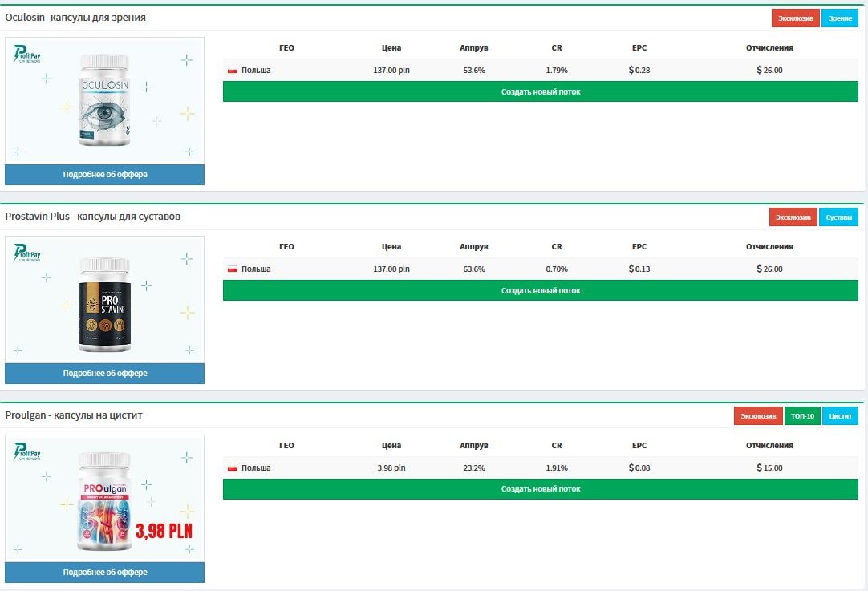Screen dimensions: 868x591
Task: Create new stream for Prostavin Plus
Action: point(540,290)
